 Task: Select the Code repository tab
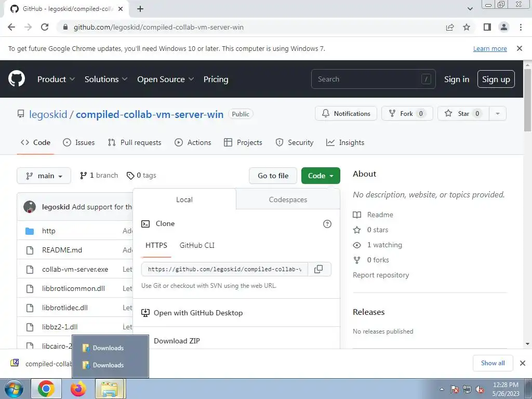coord(35,142)
